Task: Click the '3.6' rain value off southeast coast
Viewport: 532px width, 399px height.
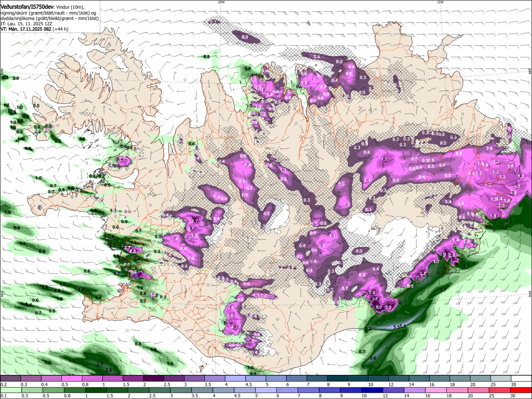Action: click(x=373, y=358)
